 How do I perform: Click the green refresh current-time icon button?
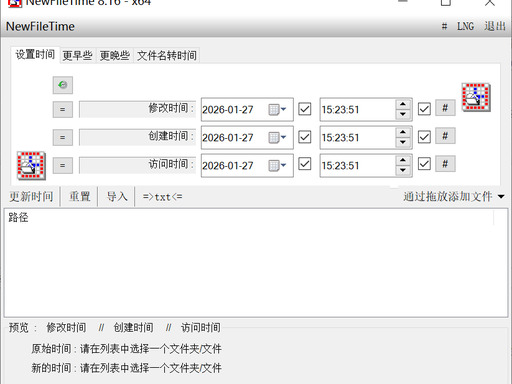pos(63,85)
